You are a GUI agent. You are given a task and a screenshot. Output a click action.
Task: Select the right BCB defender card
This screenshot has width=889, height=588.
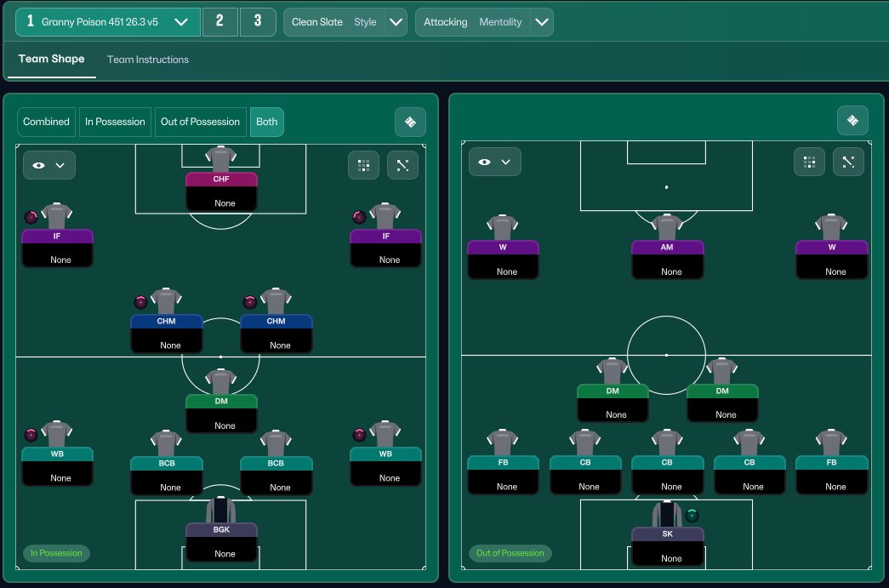276,476
